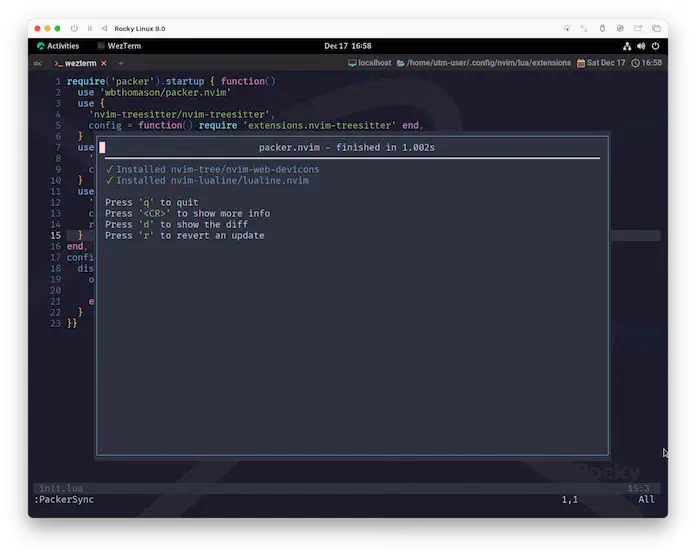This screenshot has height=555, width=696.
Task: Open the clock showing Dec 17 16:58
Action: (348, 46)
